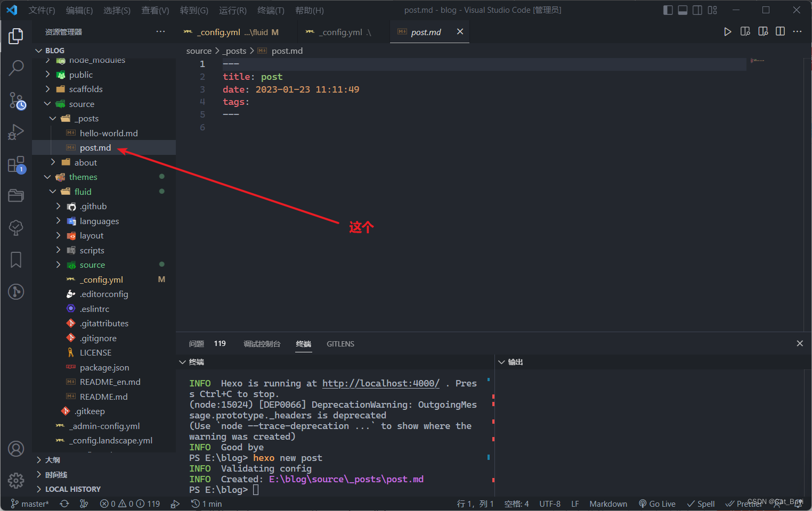This screenshot has width=812, height=511.
Task: Click the 1 min time tracker status item
Action: tap(206, 504)
